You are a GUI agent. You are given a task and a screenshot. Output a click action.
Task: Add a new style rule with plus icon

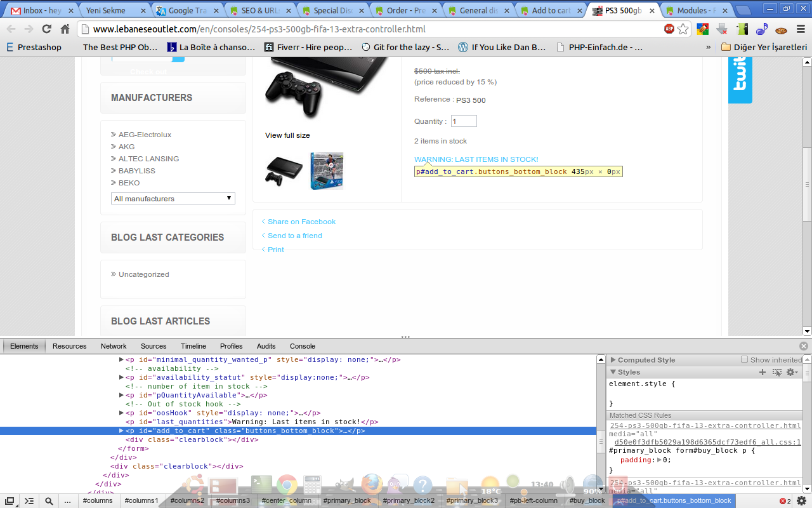click(x=763, y=372)
